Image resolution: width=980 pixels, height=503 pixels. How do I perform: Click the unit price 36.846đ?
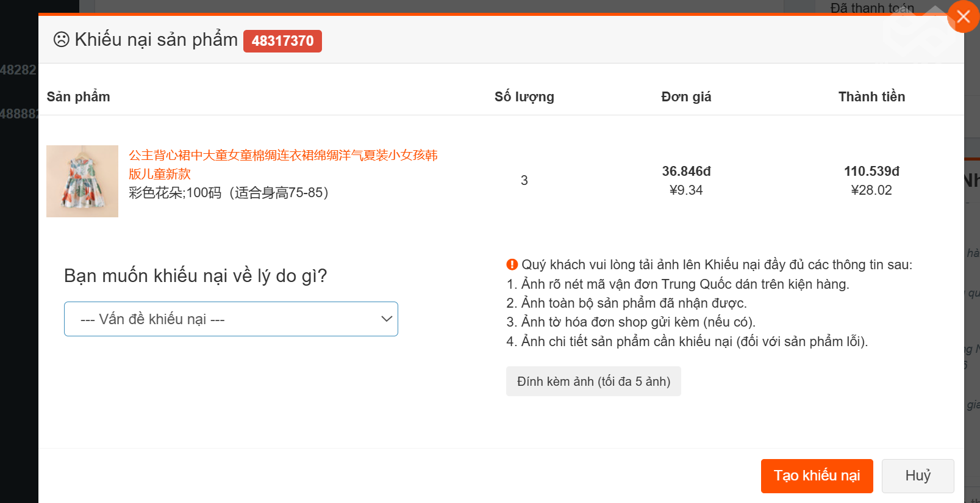point(686,172)
